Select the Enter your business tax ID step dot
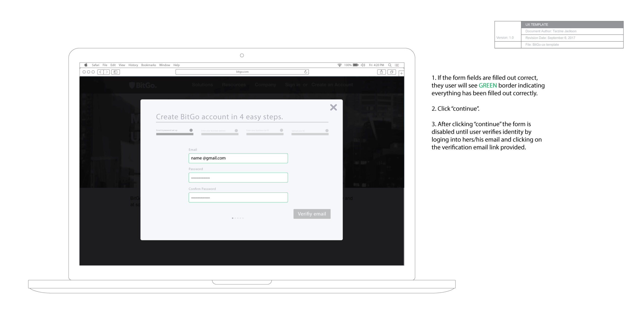 point(281,130)
